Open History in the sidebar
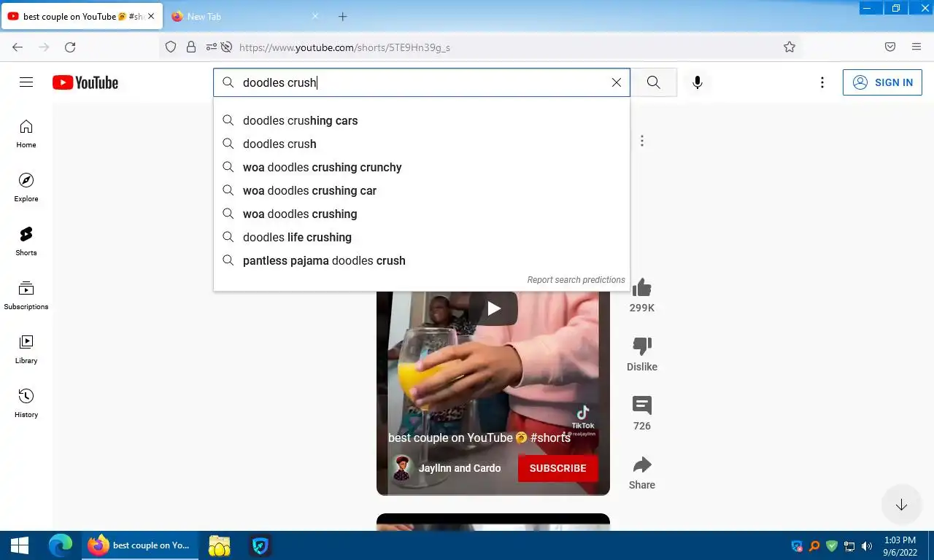The image size is (934, 560). click(26, 403)
